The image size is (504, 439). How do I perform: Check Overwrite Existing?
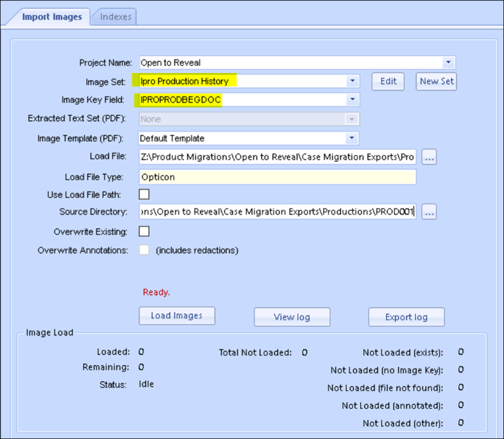pos(143,231)
